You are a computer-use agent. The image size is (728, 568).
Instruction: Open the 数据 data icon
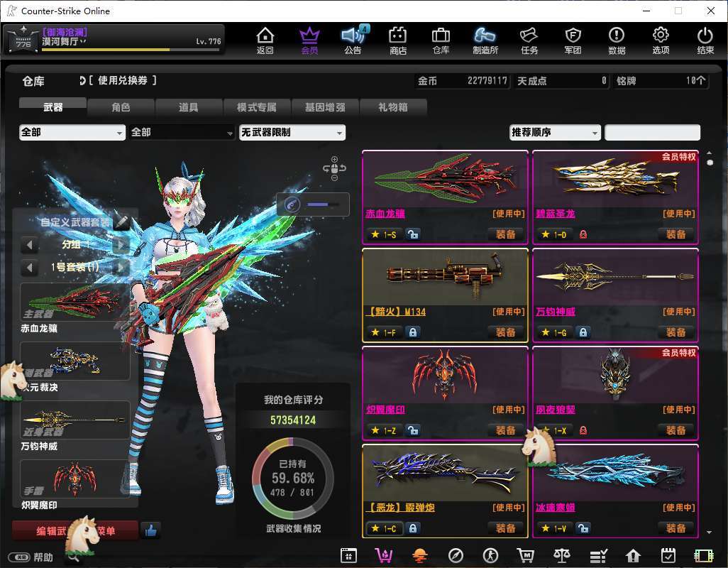(617, 40)
